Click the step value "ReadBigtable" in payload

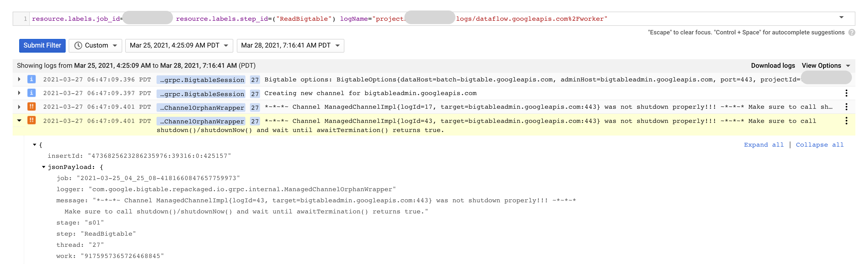coord(108,234)
